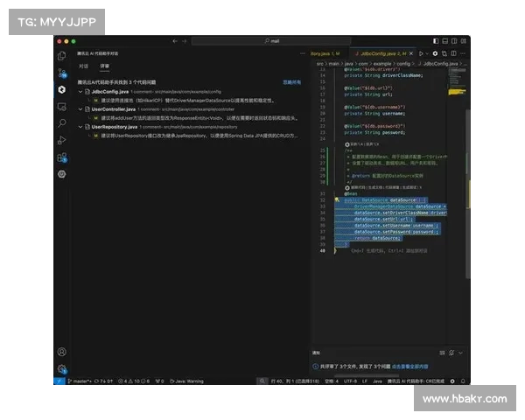Screen dimensions: 525x420
Task: Toggle primary sidebar layout icon
Action: 436,41
